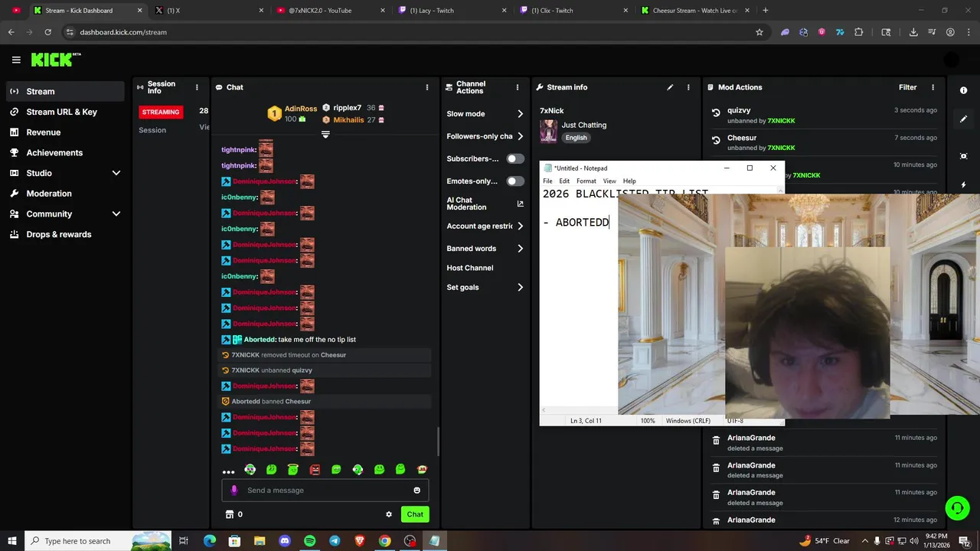Viewport: 980px width, 551px height.
Task: Click the green Chat send button
Action: coord(415,514)
